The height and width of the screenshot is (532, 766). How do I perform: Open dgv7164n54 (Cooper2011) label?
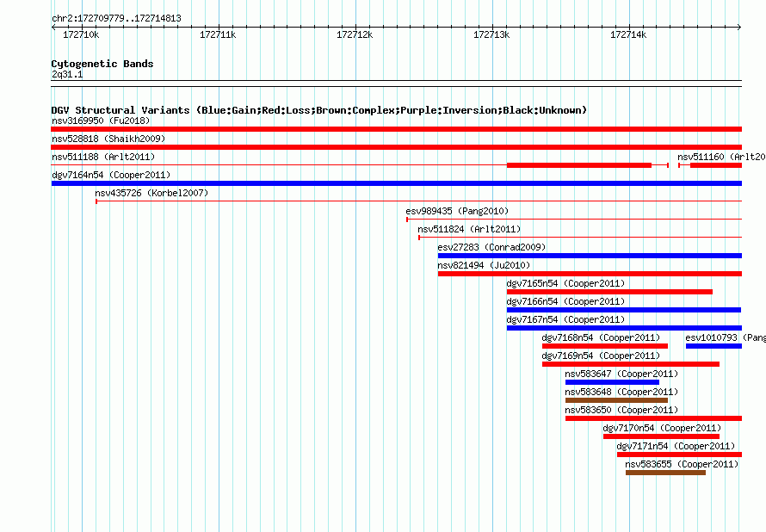coord(111,175)
